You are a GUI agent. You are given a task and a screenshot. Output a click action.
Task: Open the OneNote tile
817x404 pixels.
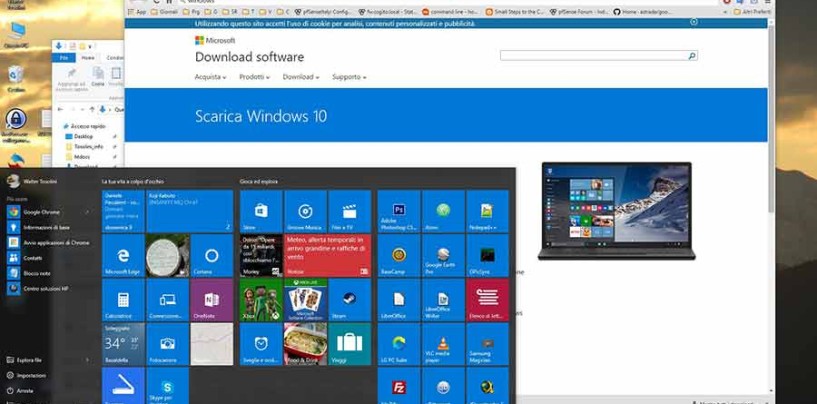click(x=212, y=300)
